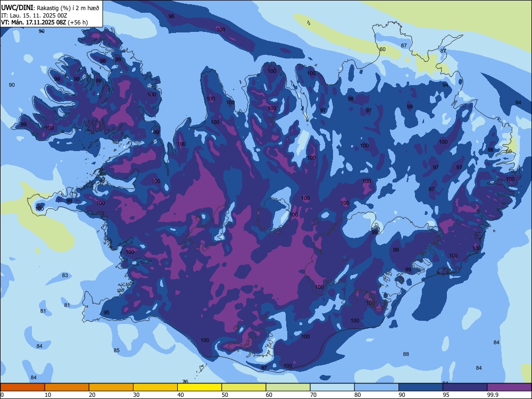Screen dimensions: 532x399
Task: Click the legend tick label '99.9'
Action: [x=492, y=395]
